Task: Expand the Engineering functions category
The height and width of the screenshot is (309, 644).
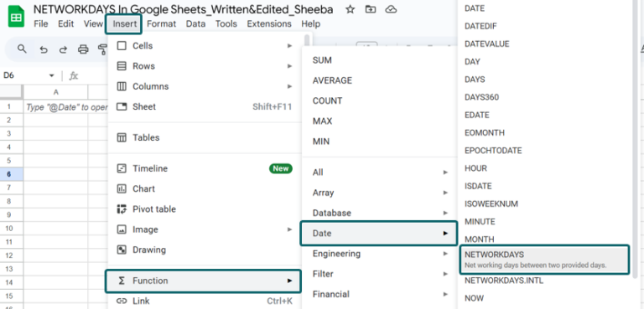Action: (380, 254)
